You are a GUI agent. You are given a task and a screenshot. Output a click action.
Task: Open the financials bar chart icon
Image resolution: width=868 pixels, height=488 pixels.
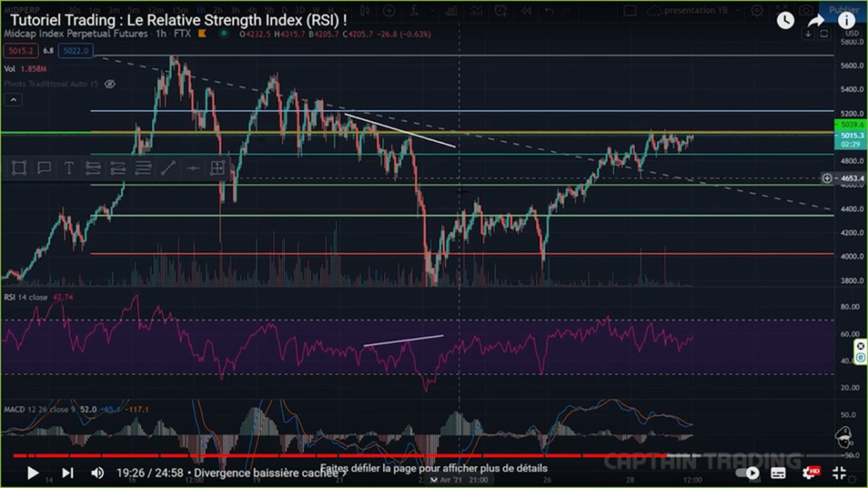tap(451, 10)
